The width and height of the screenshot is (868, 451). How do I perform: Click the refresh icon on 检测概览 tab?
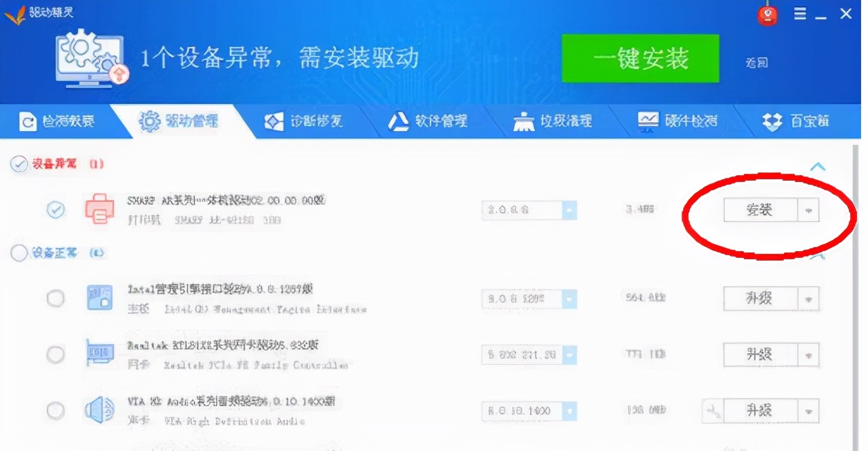pos(28,121)
